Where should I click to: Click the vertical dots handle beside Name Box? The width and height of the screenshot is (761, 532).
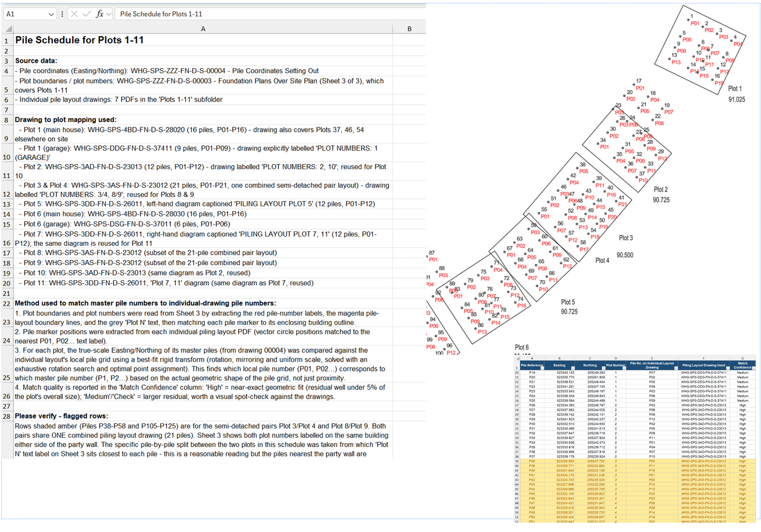click(x=63, y=13)
